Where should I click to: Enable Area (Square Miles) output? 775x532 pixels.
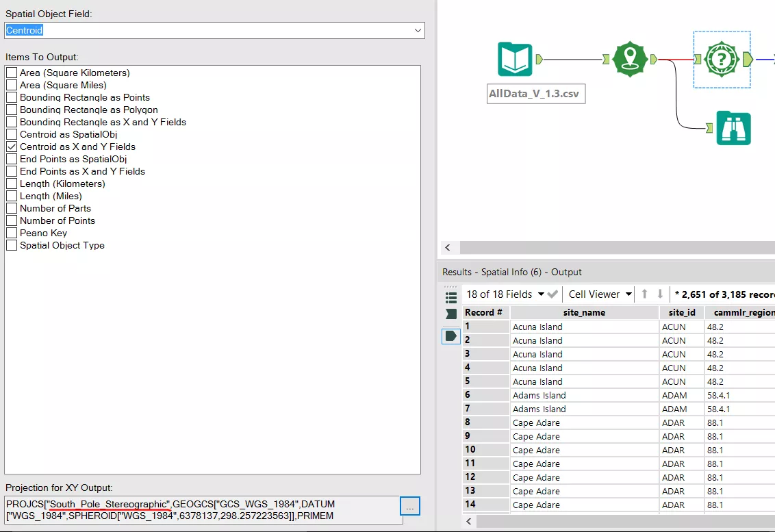(x=12, y=85)
